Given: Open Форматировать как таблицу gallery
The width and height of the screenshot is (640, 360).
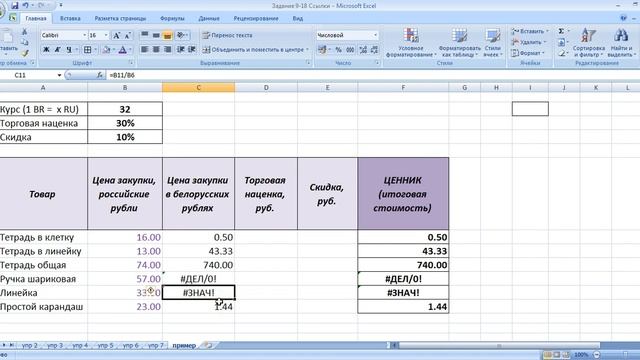Looking at the screenshot, I should pyautogui.click(x=460, y=43).
